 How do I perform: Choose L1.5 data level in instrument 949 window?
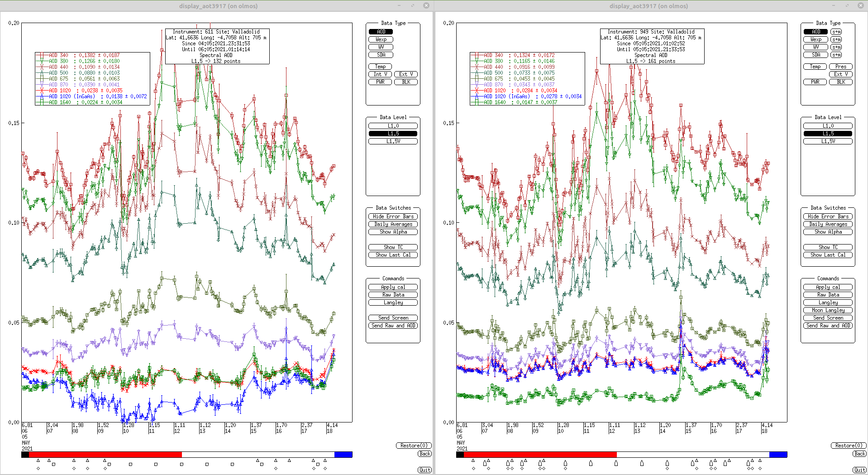tap(828, 134)
